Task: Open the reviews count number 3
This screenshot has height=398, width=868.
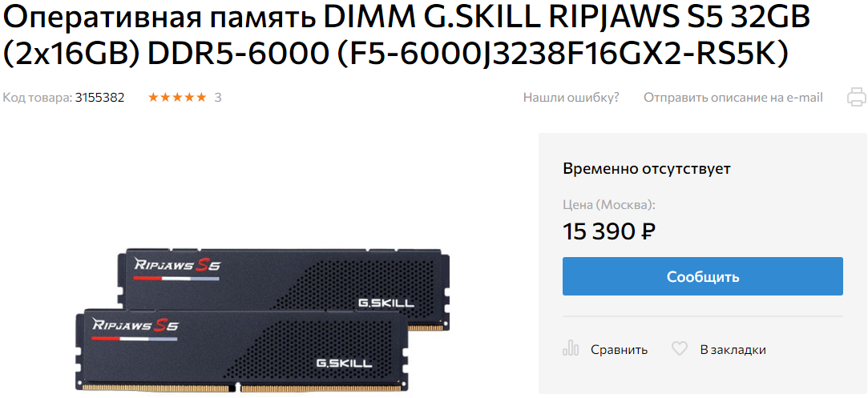Action: (x=218, y=98)
